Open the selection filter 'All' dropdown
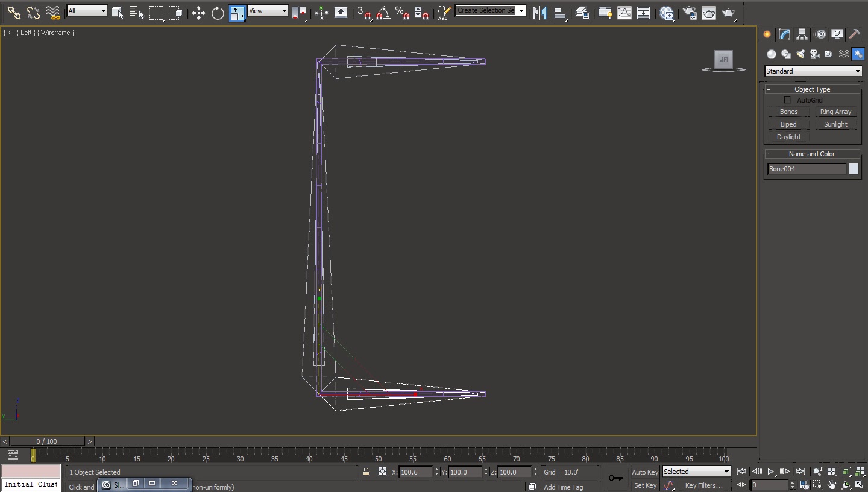Image resolution: width=868 pixels, height=492 pixels. [x=87, y=11]
